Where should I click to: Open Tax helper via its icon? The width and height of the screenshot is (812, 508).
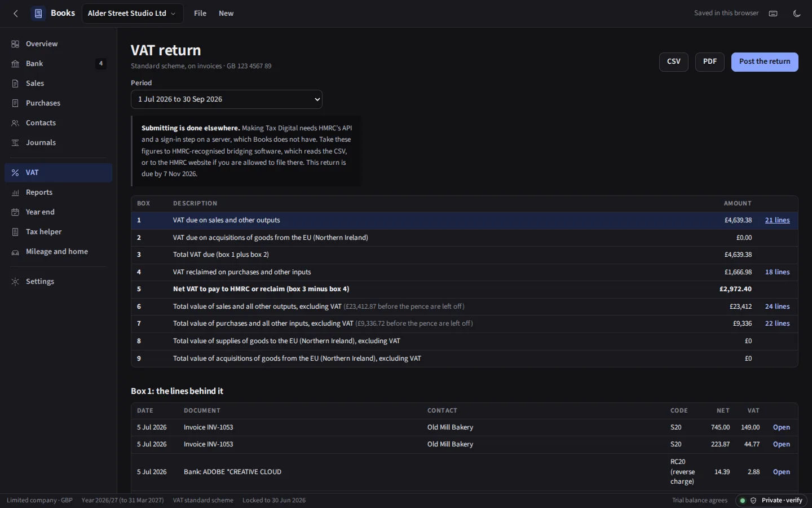coord(15,232)
